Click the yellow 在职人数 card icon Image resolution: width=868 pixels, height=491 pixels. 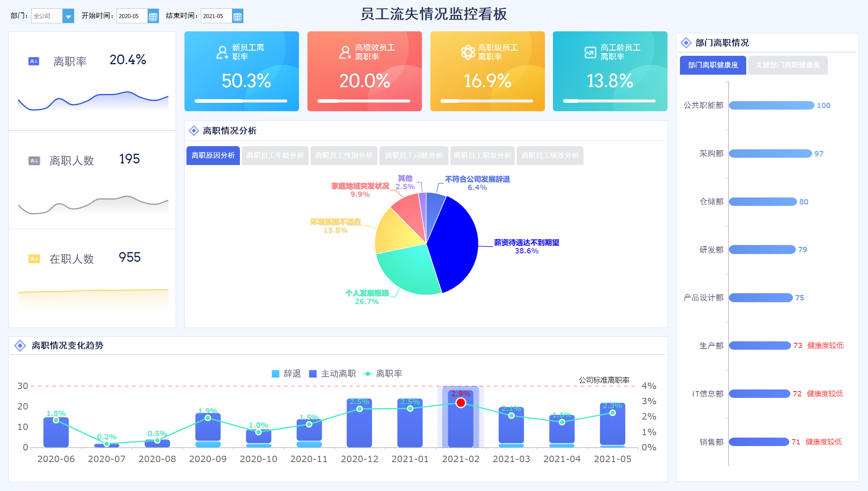pos(34,259)
